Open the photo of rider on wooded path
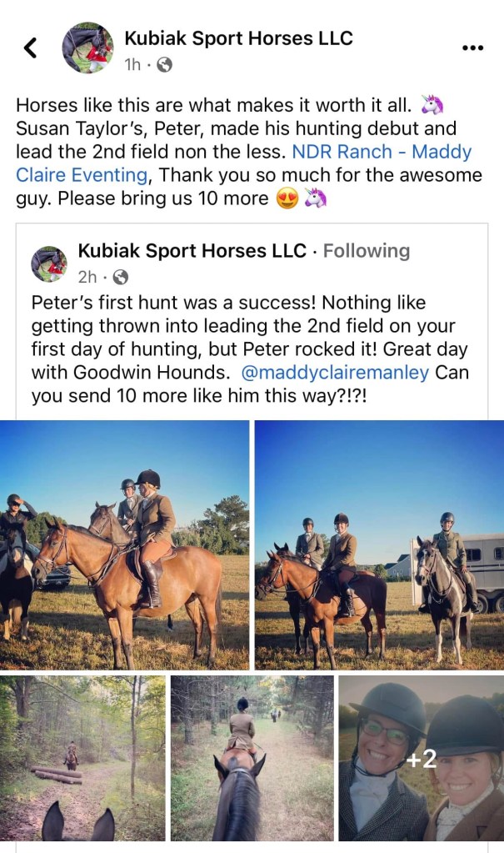504x853 pixels. tap(252, 757)
